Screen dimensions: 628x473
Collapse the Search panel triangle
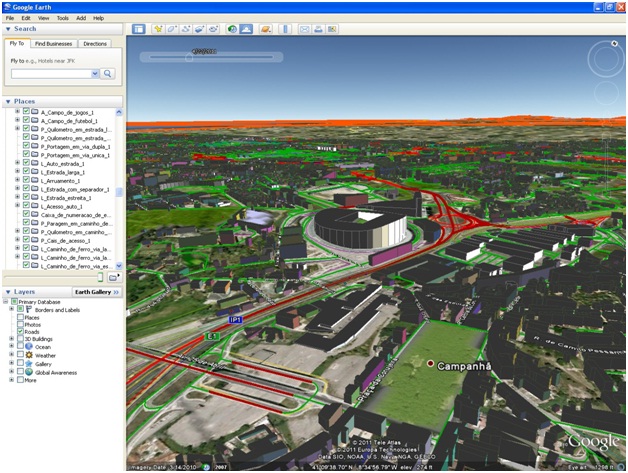[x=8, y=29]
